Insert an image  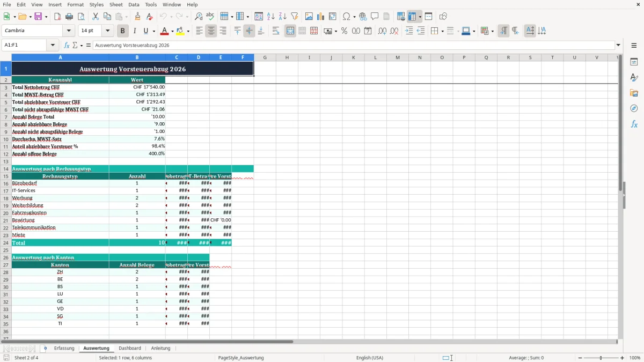click(310, 17)
